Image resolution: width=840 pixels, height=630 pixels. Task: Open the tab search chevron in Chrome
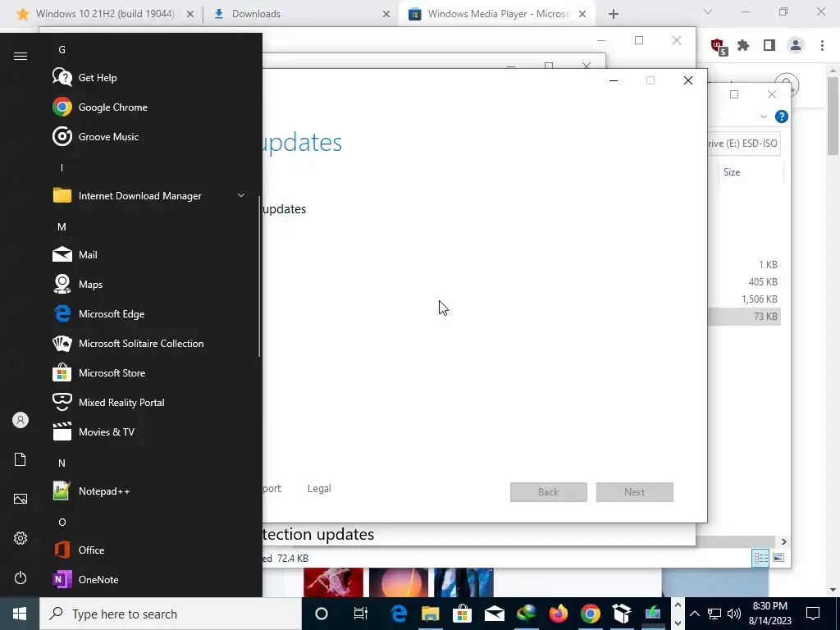(x=708, y=11)
